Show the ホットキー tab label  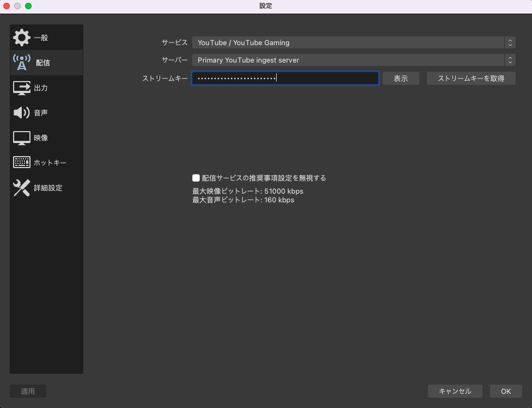50,163
